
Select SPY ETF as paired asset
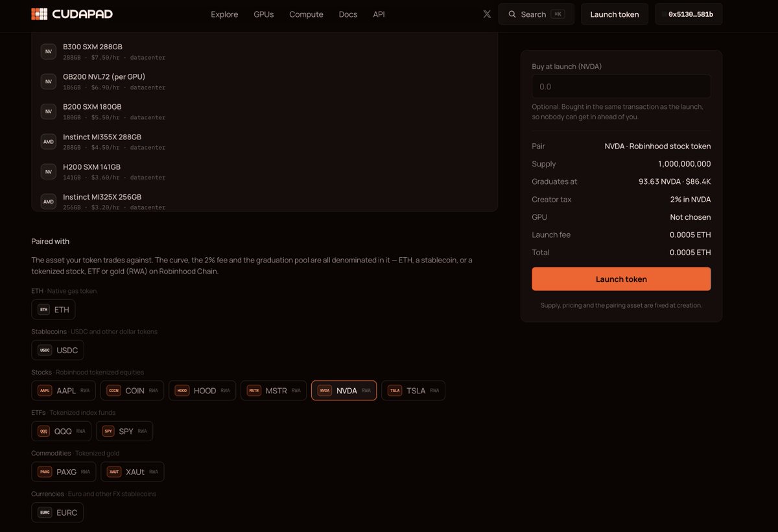pyautogui.click(x=124, y=432)
